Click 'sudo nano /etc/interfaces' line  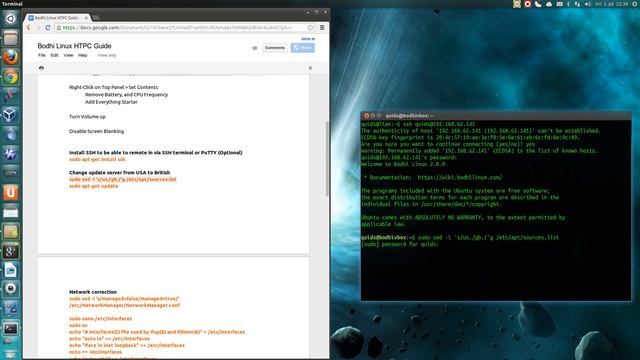coord(100,319)
